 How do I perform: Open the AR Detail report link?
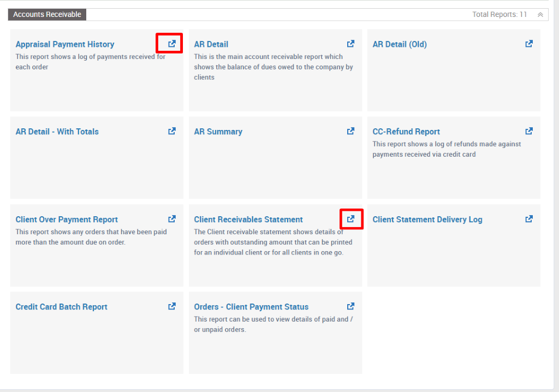(x=211, y=44)
